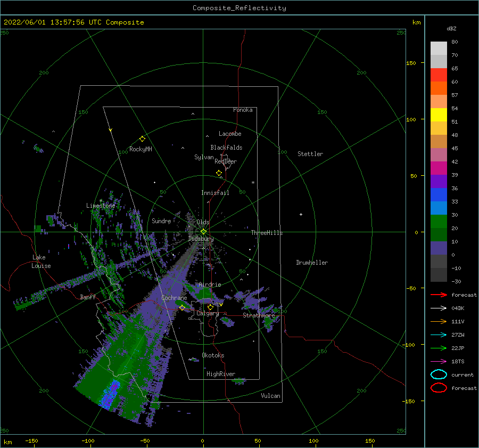Screen dimensions: 479x448
Task: Click the cyan current ellipse legend icon
Action: (439, 374)
